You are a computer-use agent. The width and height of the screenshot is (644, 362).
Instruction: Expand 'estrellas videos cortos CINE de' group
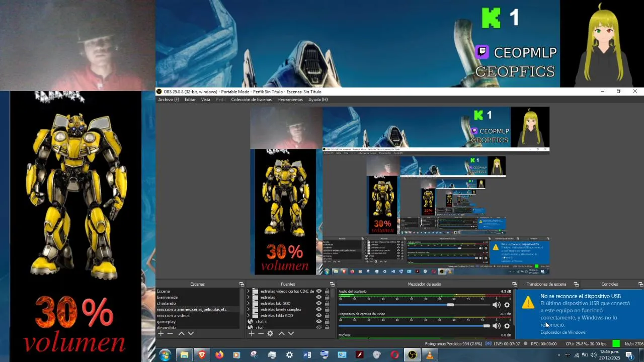249,291
